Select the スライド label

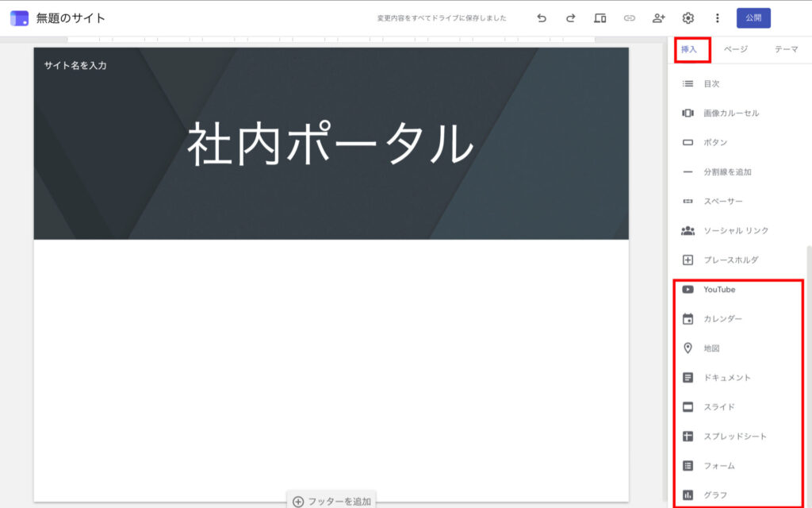718,407
